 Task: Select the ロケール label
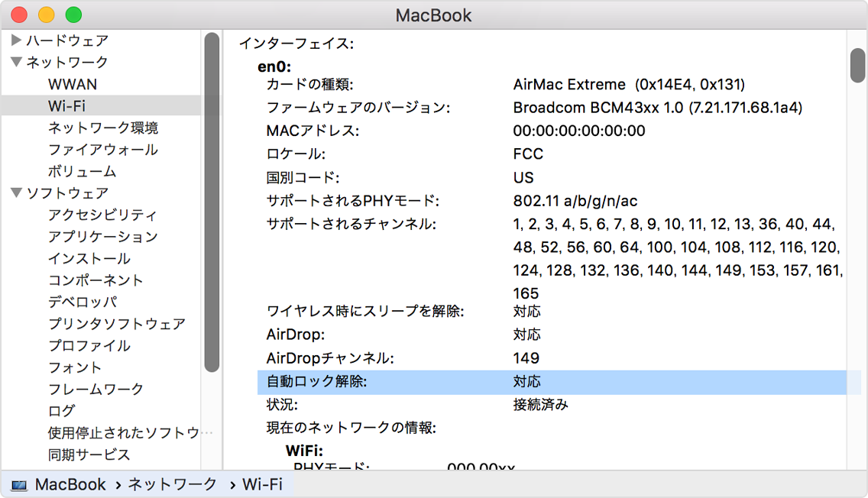tap(296, 154)
